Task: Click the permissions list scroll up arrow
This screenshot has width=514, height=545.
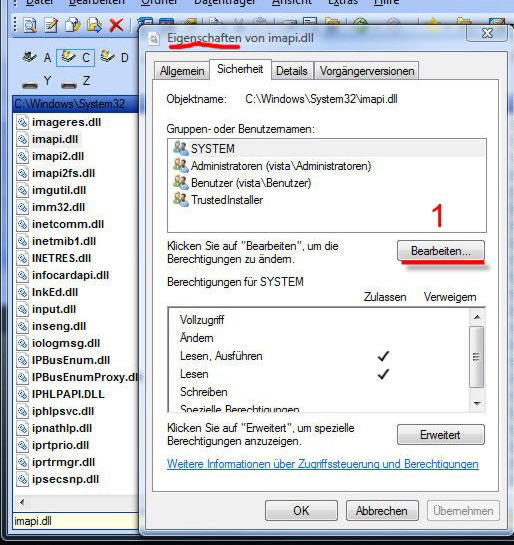Action: (477, 317)
